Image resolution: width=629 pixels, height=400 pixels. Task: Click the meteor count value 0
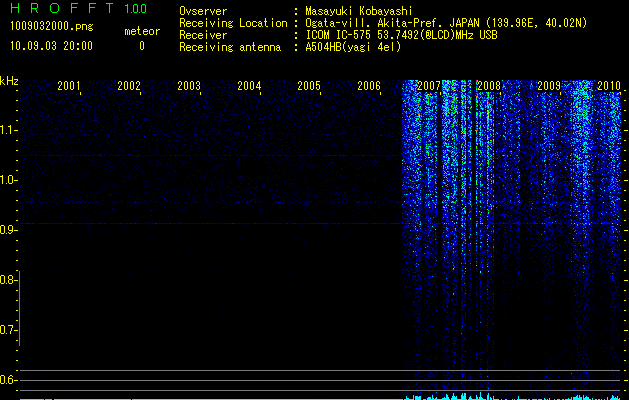tap(142, 46)
